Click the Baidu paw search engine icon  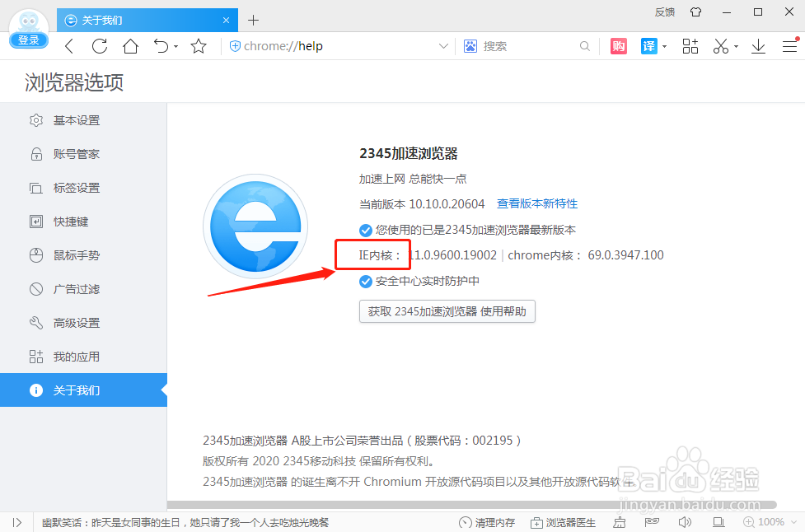click(x=470, y=46)
